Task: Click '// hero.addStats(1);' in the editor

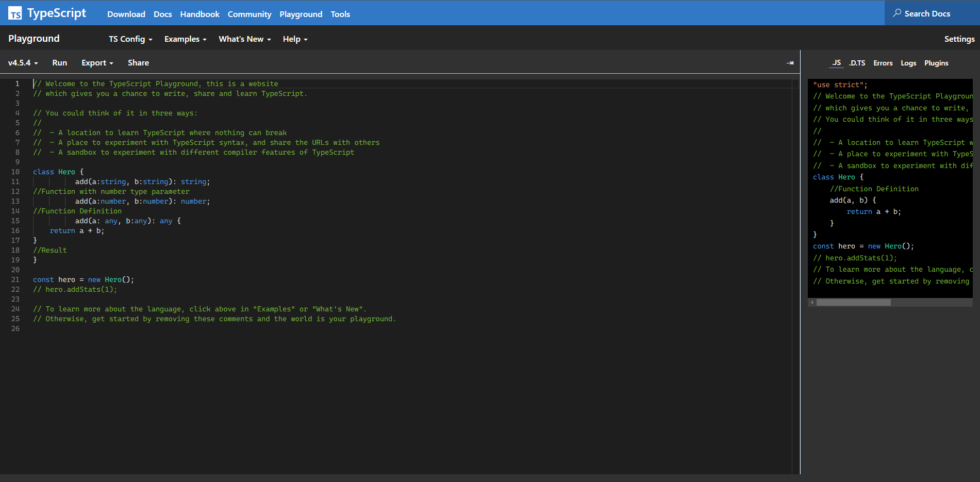Action: 75,289
